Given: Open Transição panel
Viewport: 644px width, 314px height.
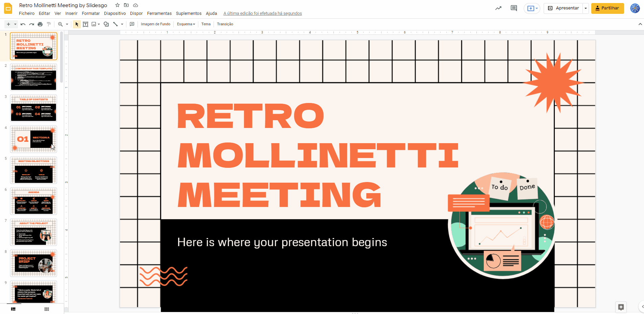Looking at the screenshot, I should pos(225,24).
